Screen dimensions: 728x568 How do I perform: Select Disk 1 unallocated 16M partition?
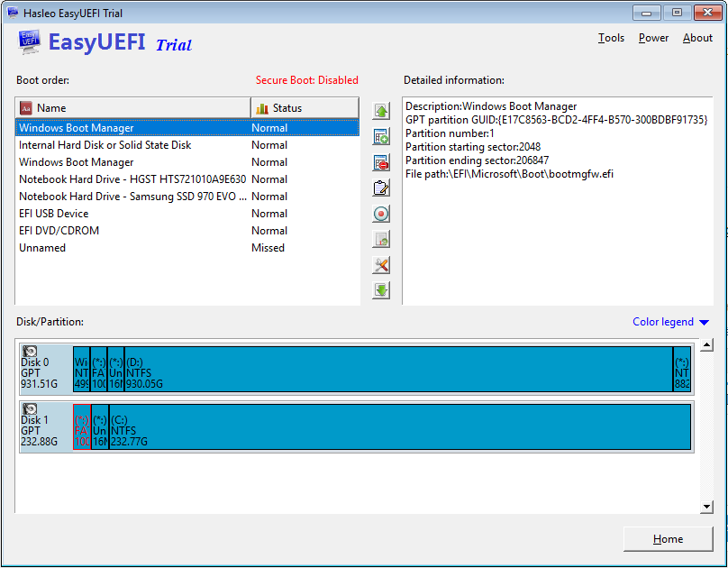pos(100,426)
